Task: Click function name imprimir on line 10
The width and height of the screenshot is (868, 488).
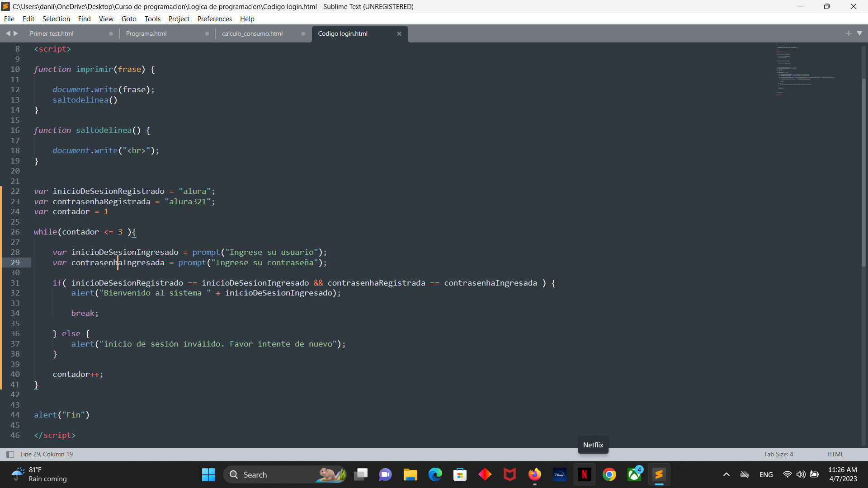Action: [94, 69]
